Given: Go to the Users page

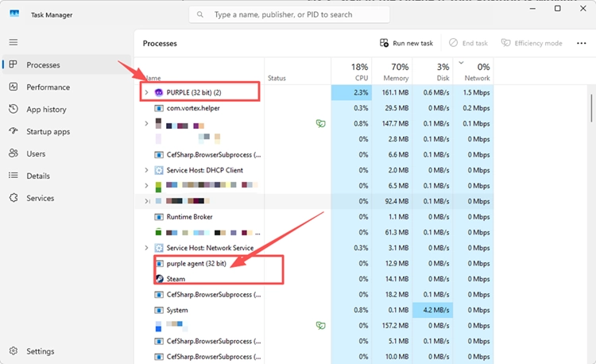Looking at the screenshot, I should [68, 153].
